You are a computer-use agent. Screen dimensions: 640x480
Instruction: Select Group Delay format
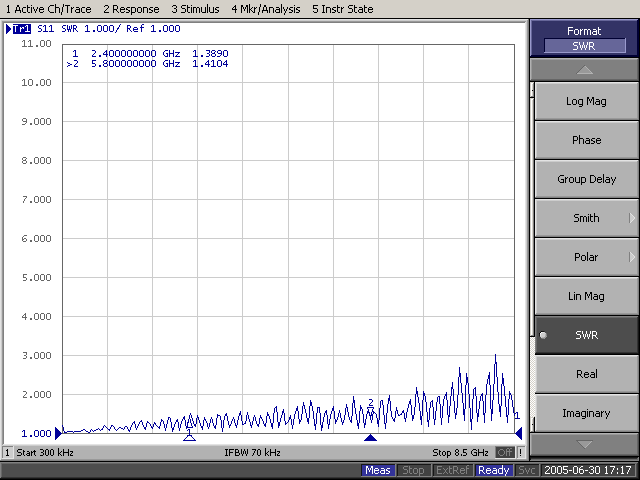point(586,179)
